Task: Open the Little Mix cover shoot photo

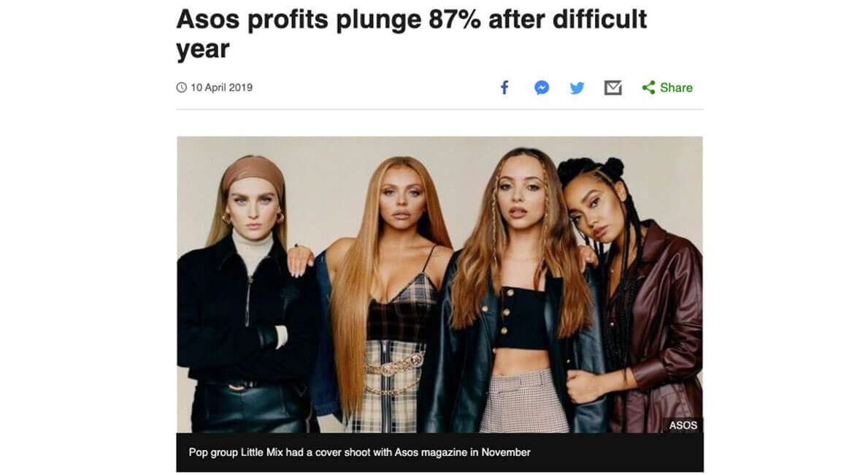Action: click(439, 284)
